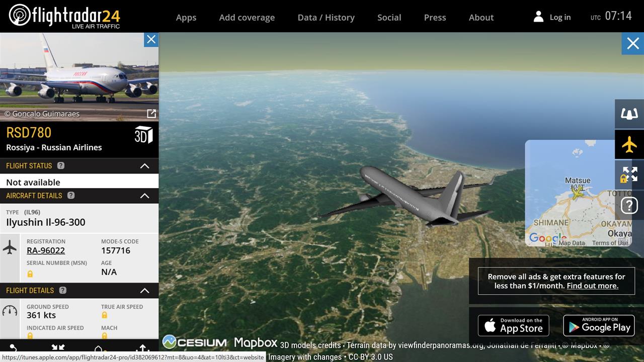Open the About menu

[481, 17]
